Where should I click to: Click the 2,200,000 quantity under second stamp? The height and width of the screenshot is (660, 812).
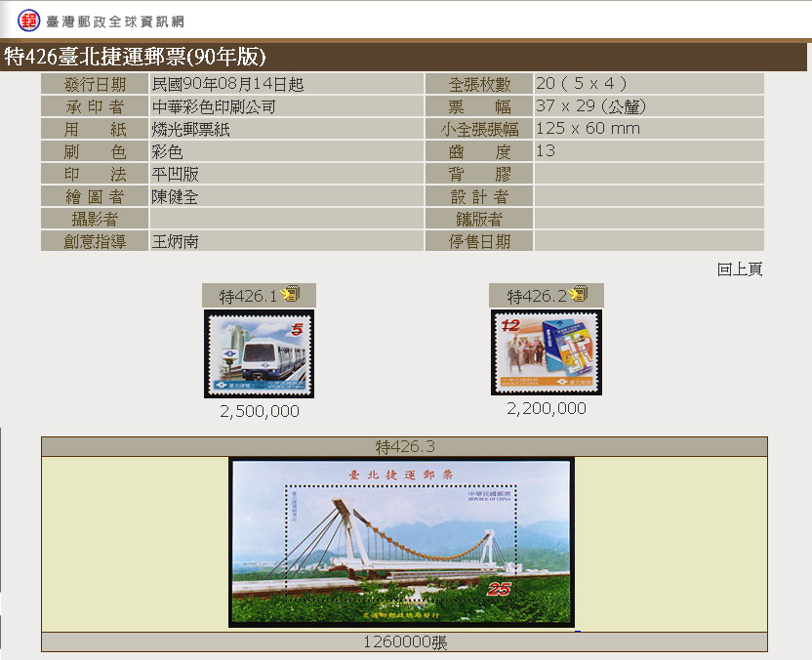tap(547, 409)
